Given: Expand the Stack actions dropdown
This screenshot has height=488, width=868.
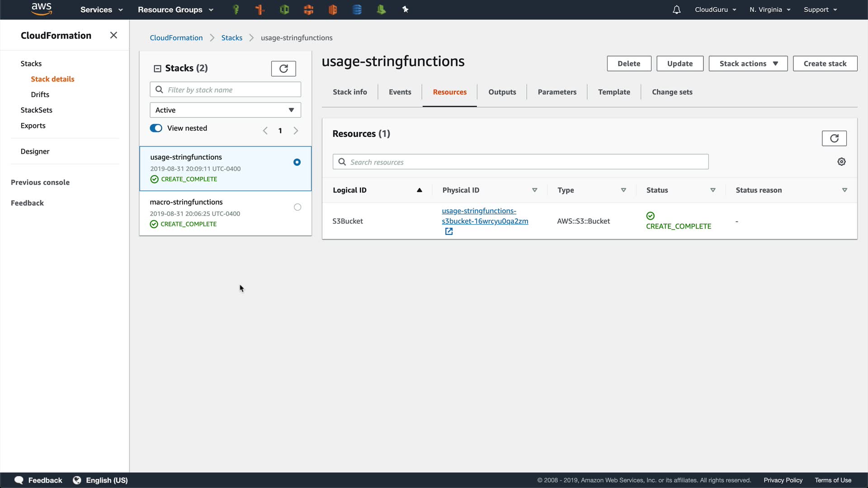Looking at the screenshot, I should pos(748,64).
